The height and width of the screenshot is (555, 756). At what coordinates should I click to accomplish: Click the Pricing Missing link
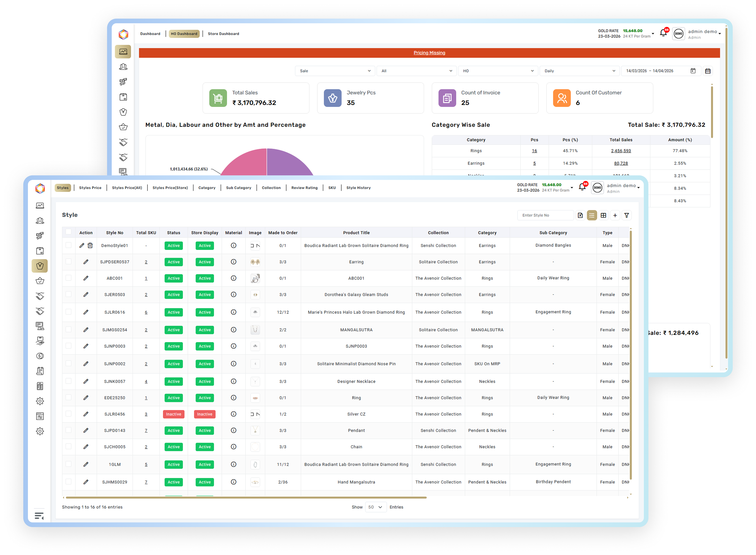[x=429, y=53]
